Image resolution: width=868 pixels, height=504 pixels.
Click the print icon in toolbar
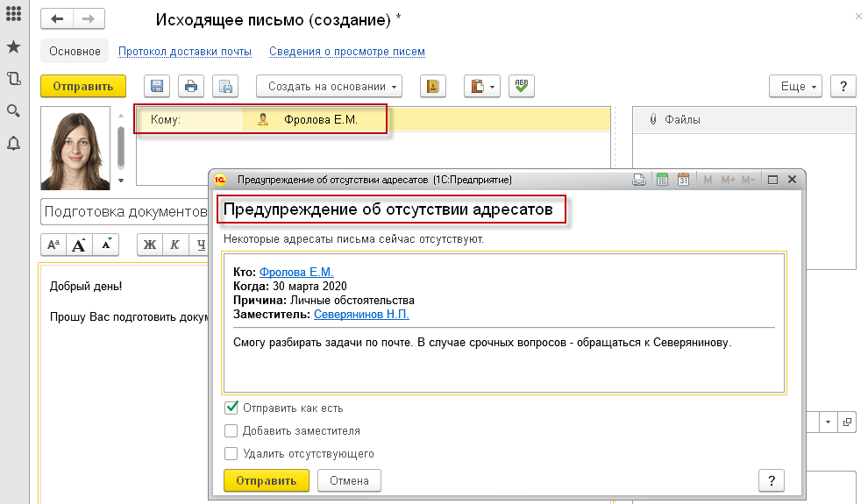[191, 86]
